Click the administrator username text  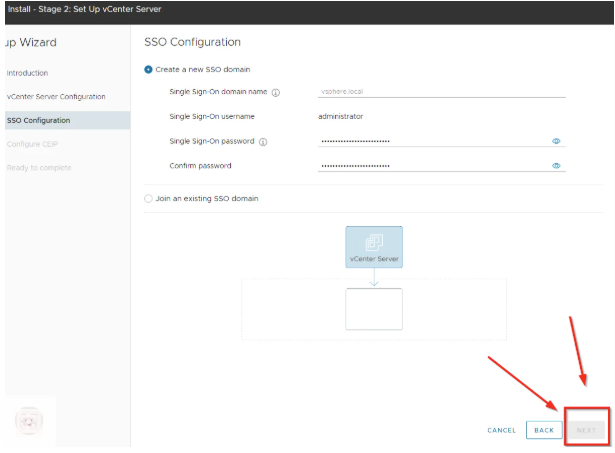[340, 116]
